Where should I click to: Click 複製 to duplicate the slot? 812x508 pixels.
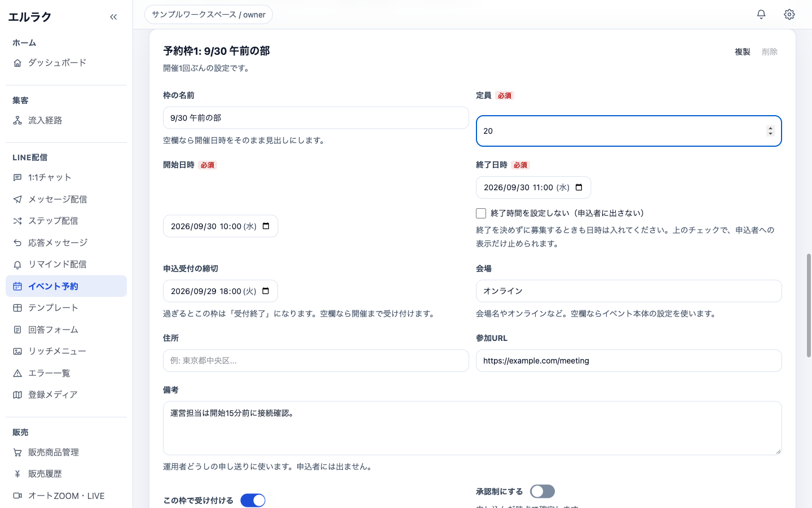(743, 52)
